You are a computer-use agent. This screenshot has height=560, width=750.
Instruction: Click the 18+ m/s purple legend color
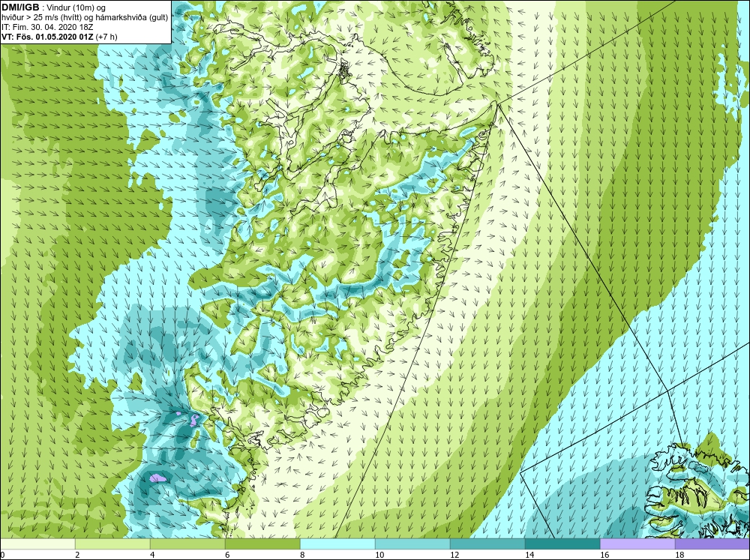click(712, 544)
